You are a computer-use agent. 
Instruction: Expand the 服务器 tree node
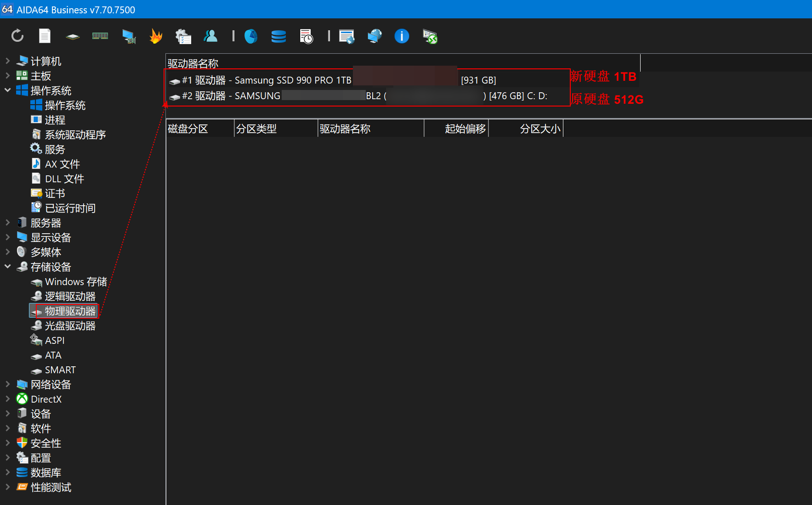tap(7, 222)
